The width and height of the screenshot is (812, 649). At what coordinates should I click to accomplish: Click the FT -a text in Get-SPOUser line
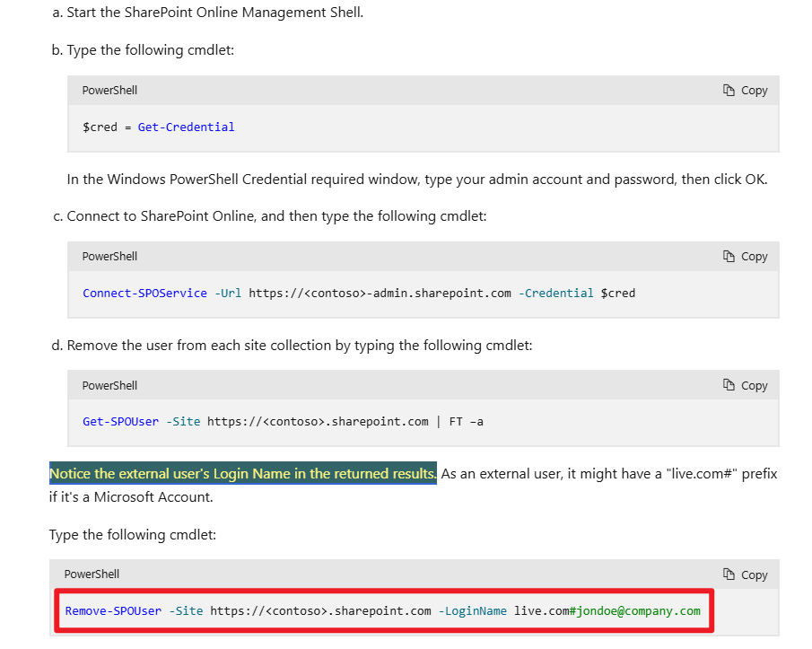click(466, 422)
